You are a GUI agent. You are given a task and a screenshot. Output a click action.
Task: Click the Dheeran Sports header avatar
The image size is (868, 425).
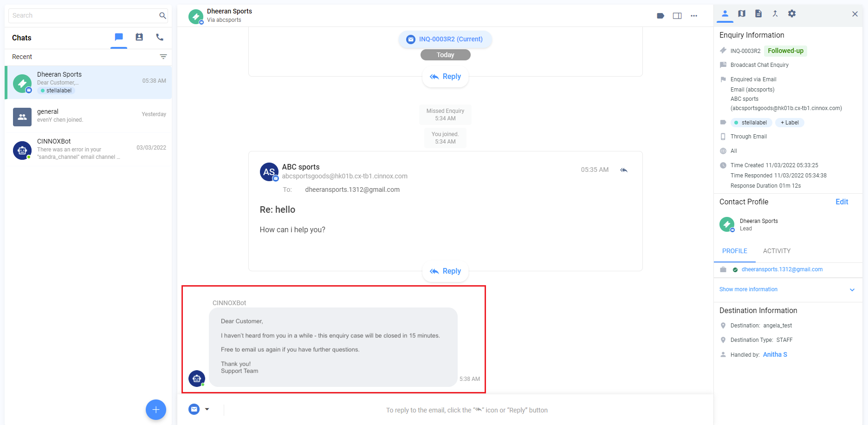196,17
